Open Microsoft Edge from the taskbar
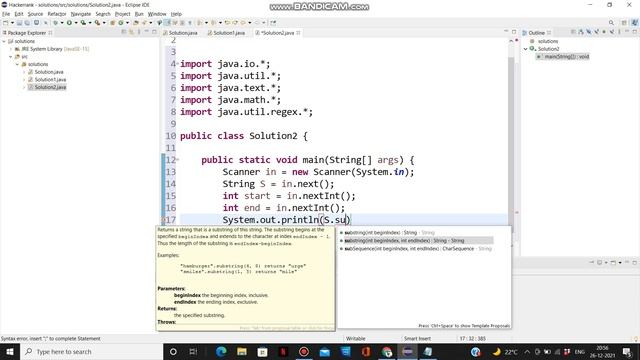Image resolution: width=640 pixels, height=360 pixels. click(221, 351)
